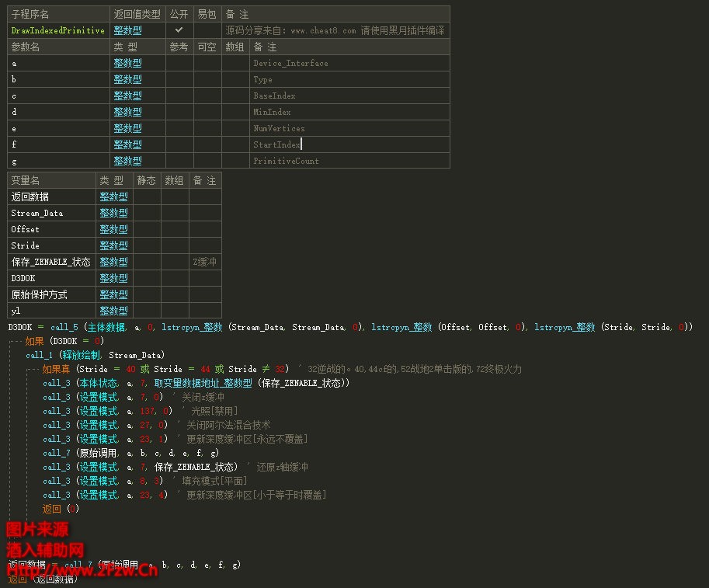Select parameter name b

(14, 79)
